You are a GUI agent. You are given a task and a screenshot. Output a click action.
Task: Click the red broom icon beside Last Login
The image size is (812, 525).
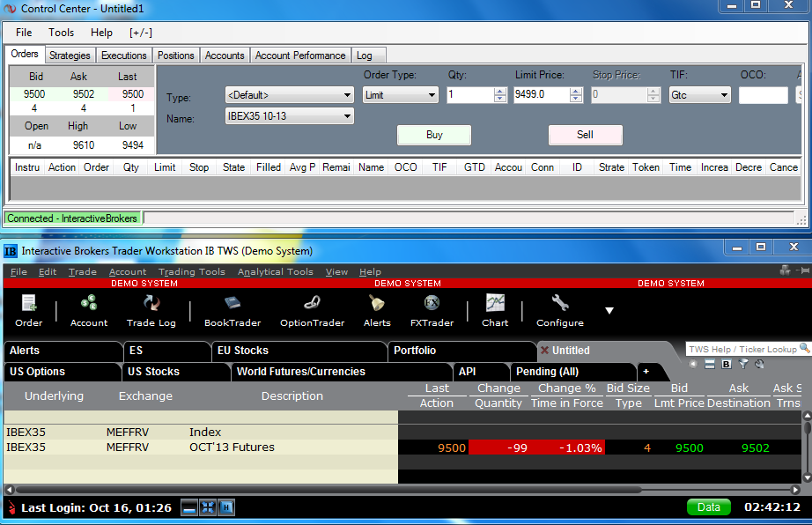tap(12, 508)
